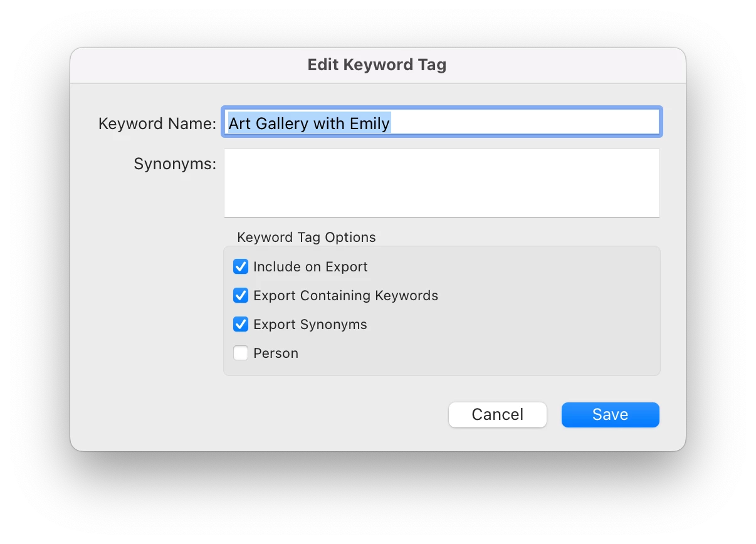Click the "Keyword Name:" field label
Image resolution: width=756 pixels, height=544 pixels.
click(157, 123)
